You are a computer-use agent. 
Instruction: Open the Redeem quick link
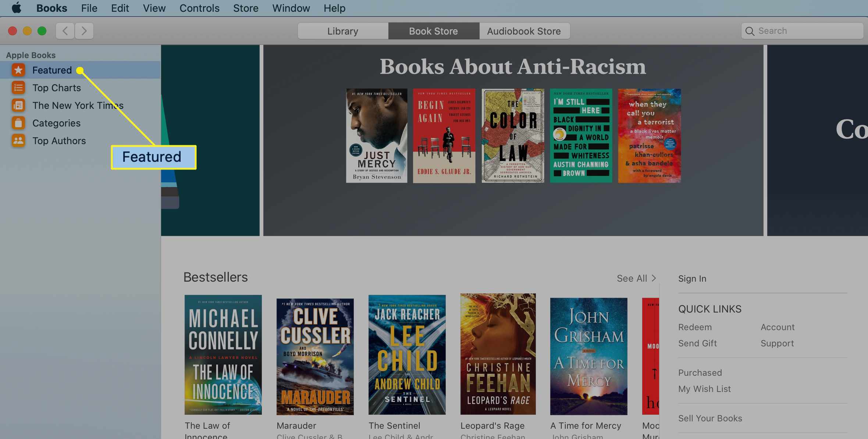click(695, 327)
